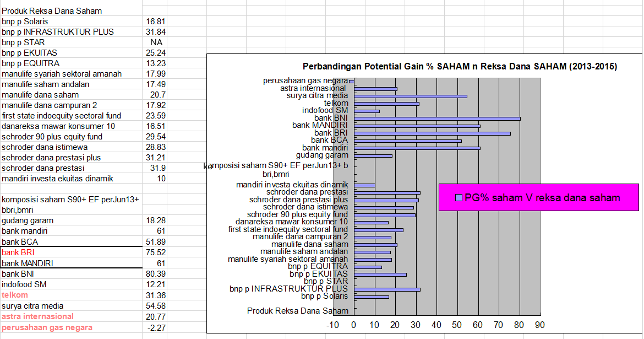Select the uppercase 'bank MANDIRI' table cell
This screenshot has height=339, width=644.
(71, 263)
